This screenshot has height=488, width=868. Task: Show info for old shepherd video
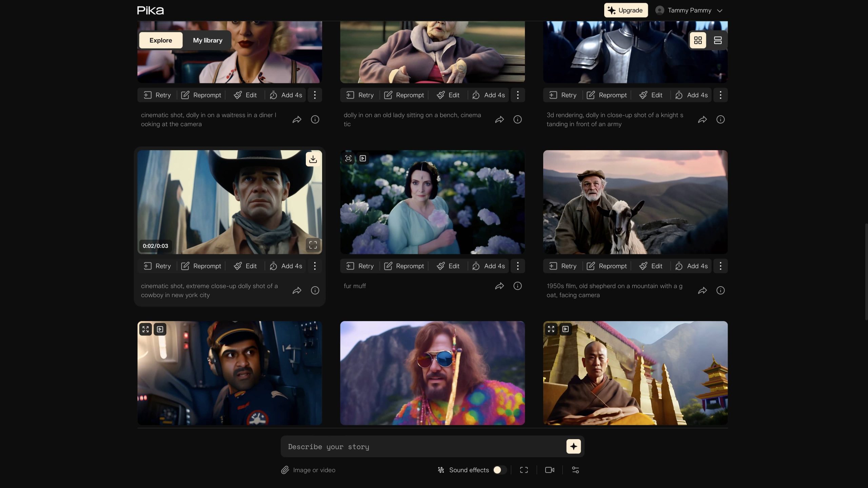(720, 291)
